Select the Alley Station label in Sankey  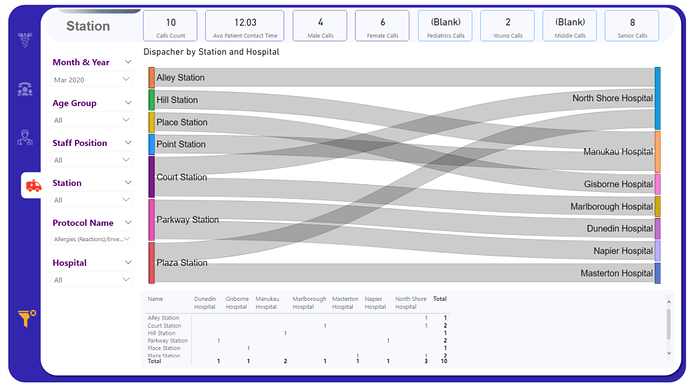tap(180, 77)
